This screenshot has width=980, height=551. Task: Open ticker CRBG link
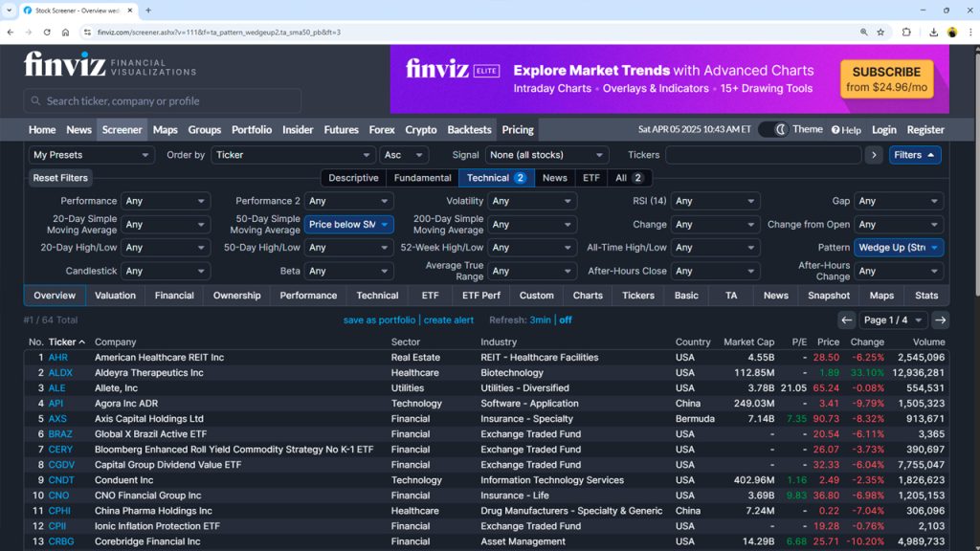click(x=61, y=541)
